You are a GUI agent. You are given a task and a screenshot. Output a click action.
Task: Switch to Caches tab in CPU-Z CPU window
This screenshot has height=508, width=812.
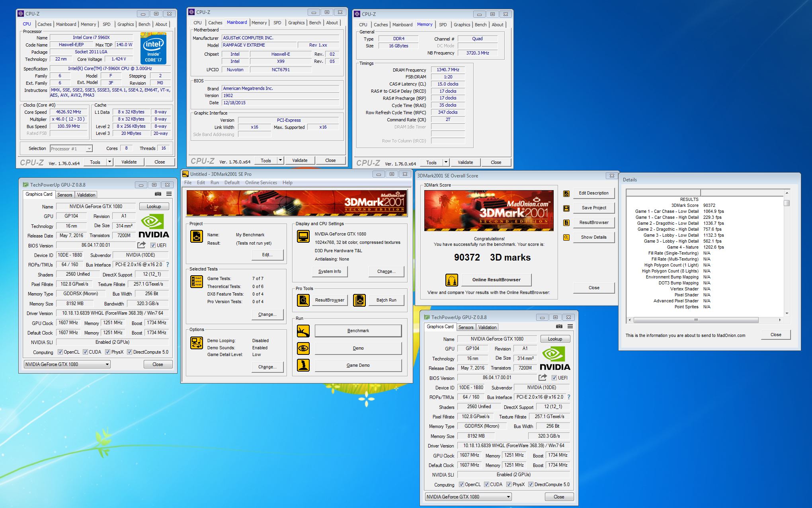(x=45, y=24)
